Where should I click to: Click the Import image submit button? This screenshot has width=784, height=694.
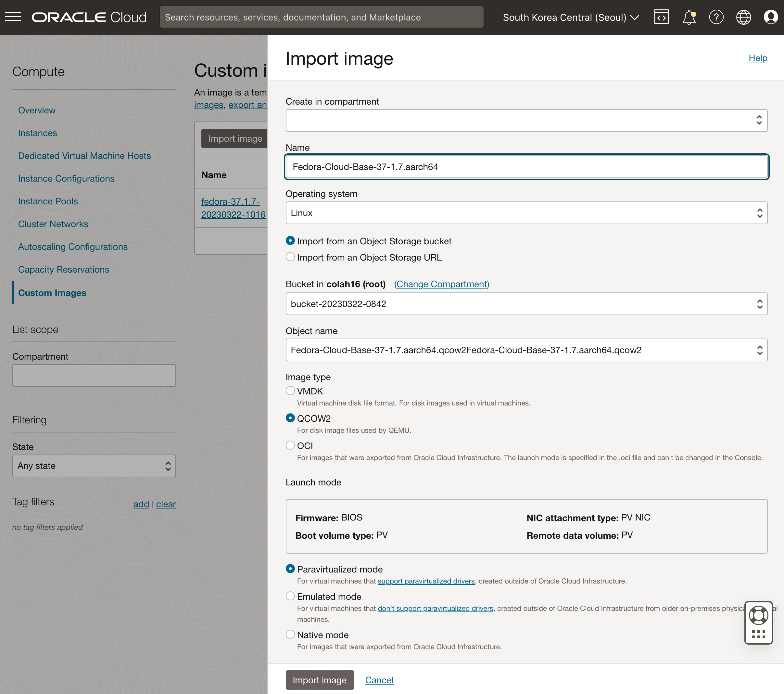[319, 680]
